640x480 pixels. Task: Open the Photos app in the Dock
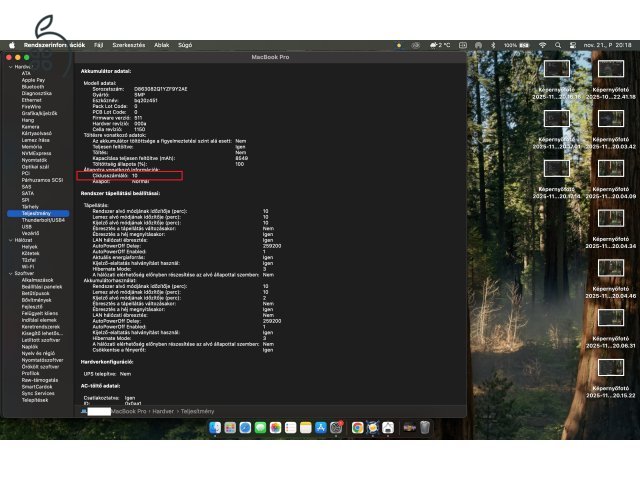point(276,427)
